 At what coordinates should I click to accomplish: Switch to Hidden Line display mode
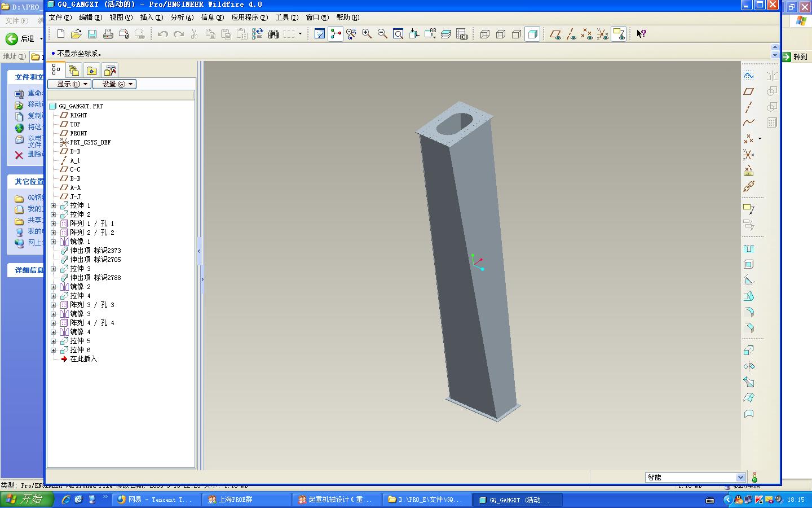click(x=501, y=34)
